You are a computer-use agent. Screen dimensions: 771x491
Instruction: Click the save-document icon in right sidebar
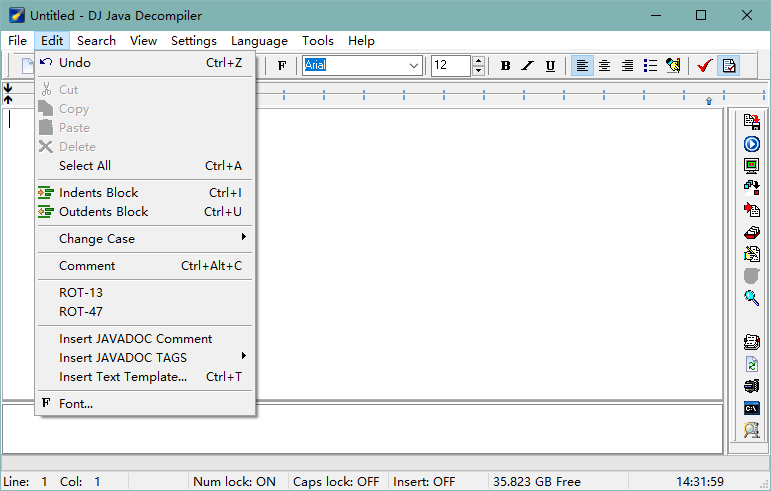(751, 121)
